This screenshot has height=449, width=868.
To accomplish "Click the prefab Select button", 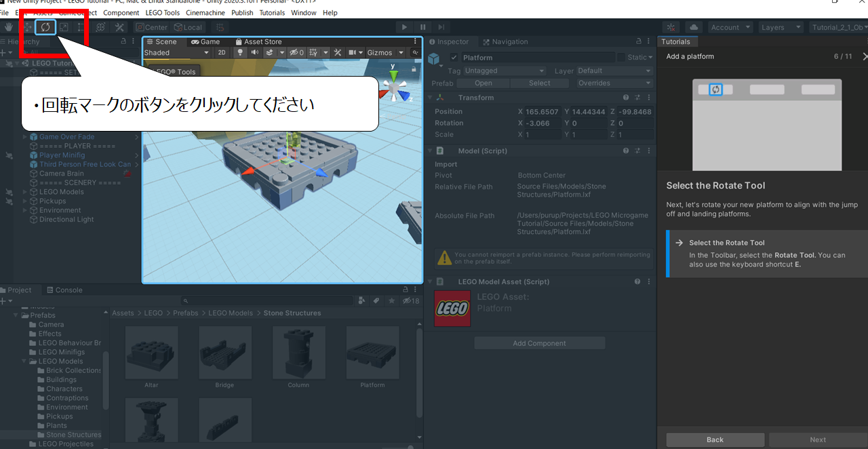I will click(x=540, y=83).
